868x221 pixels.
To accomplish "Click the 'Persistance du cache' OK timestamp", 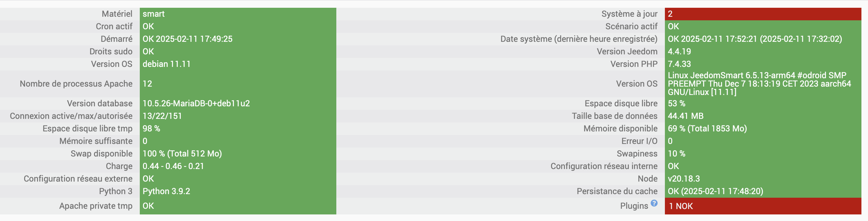I will pyautogui.click(x=715, y=191).
